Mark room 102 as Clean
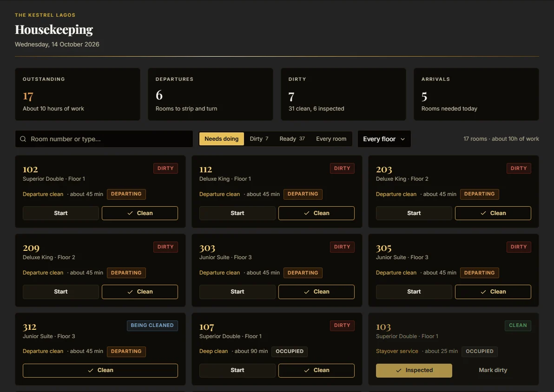 coord(140,213)
